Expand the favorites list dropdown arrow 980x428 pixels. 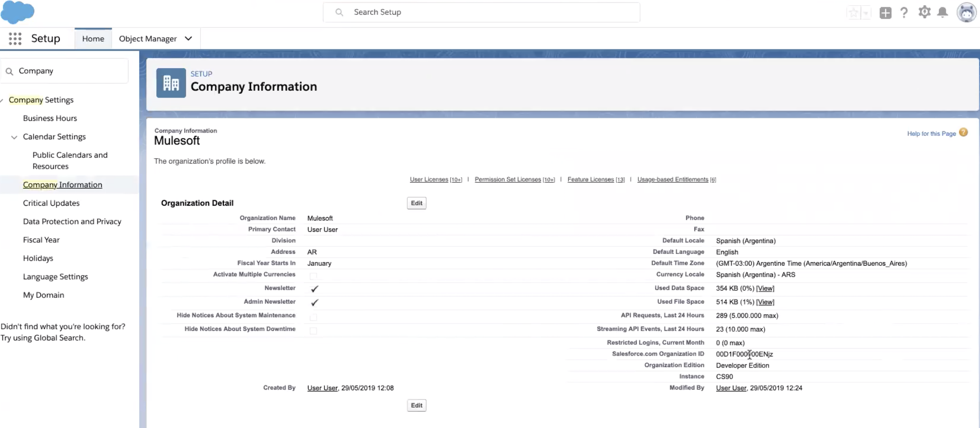click(x=866, y=12)
